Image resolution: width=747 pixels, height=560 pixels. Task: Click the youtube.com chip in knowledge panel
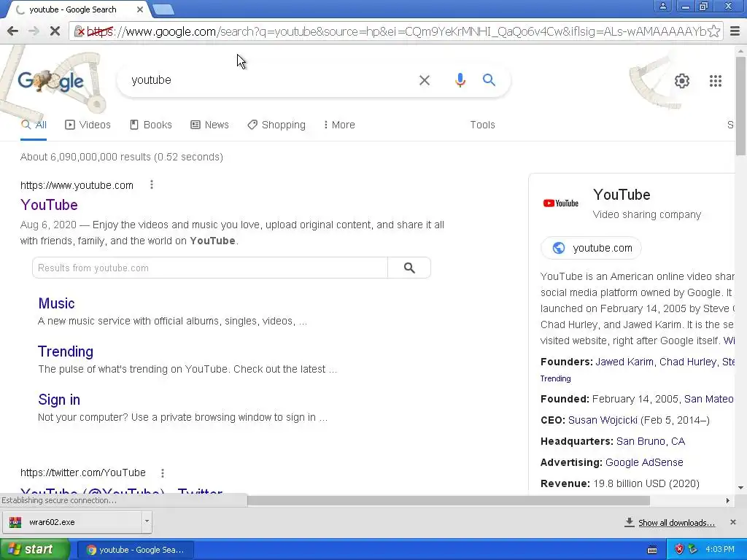tap(591, 248)
